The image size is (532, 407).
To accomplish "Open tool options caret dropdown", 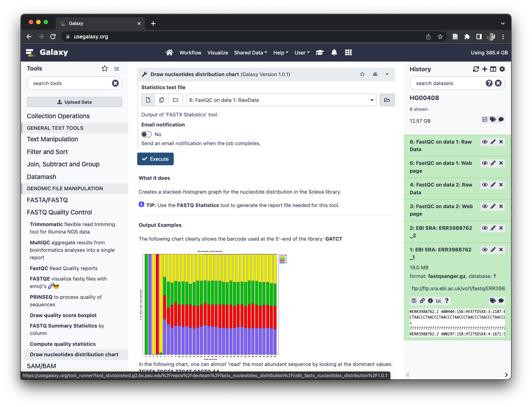I will click(x=387, y=74).
